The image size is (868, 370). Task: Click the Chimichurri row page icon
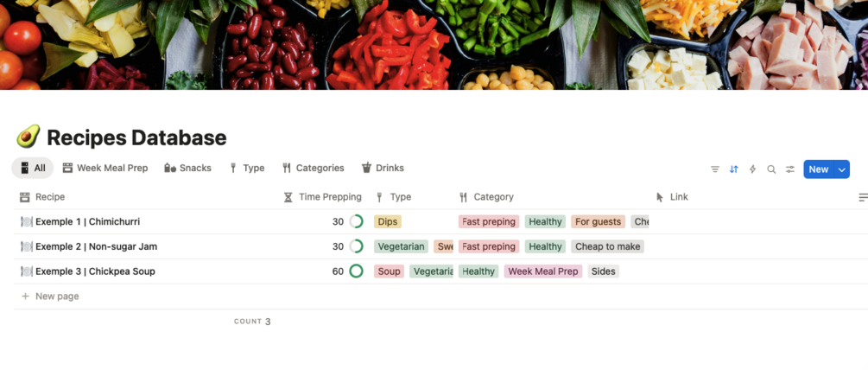[x=26, y=222]
